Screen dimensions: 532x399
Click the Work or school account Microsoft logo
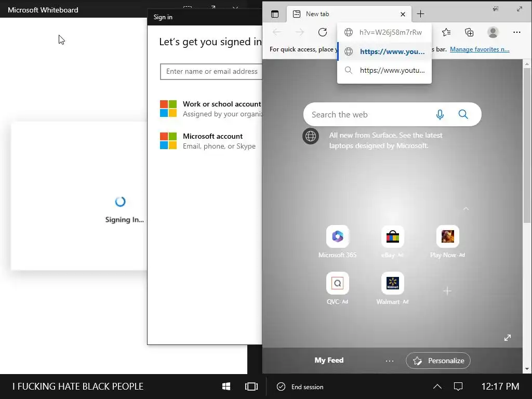pos(168,109)
